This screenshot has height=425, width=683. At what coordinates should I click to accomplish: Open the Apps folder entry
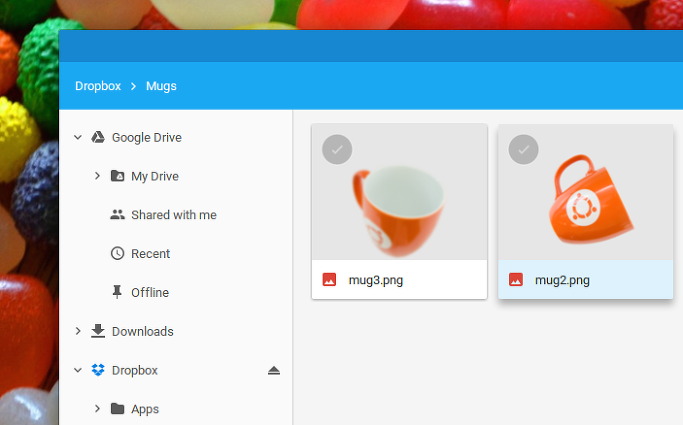(x=145, y=409)
